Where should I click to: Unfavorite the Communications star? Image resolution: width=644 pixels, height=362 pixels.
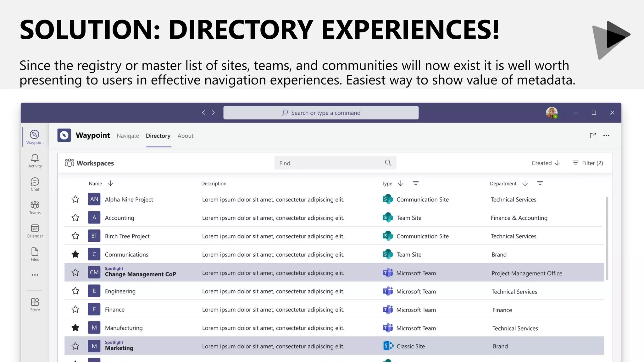coord(75,254)
